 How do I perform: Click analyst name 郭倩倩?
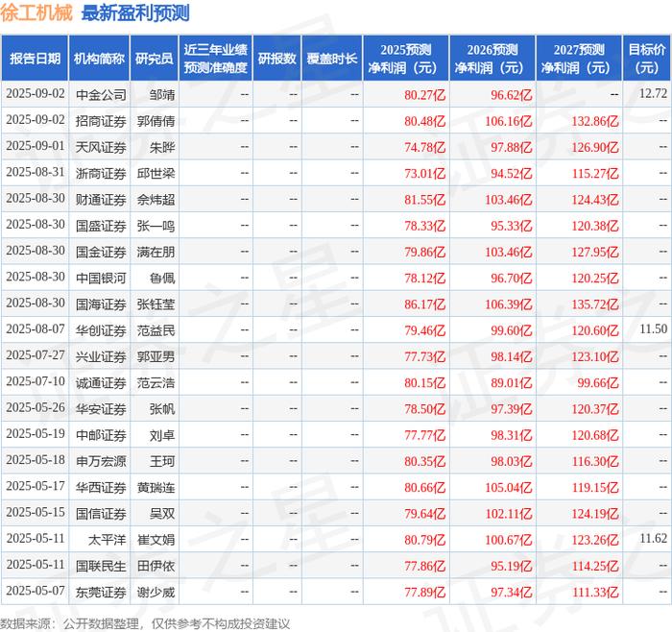click(156, 121)
